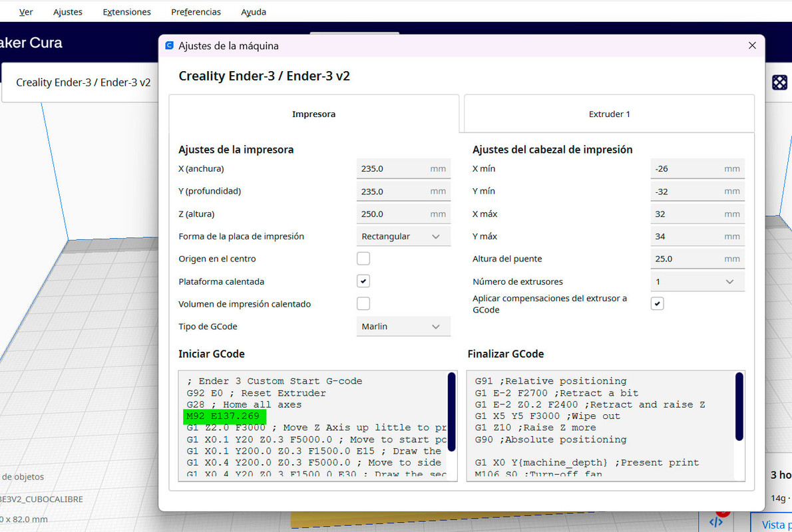Click the Vista previa button at bottom right
This screenshot has width=792, height=532.
tap(773, 523)
